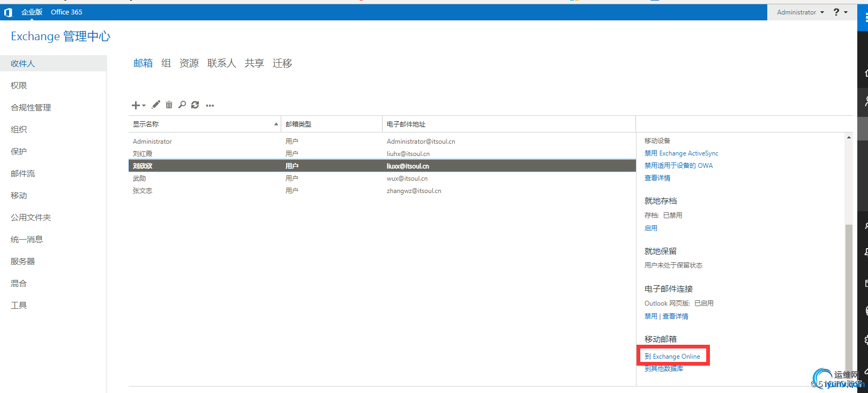The height and width of the screenshot is (393, 868).
Task: Expand the arrow beside the help icon
Action: [x=846, y=12]
